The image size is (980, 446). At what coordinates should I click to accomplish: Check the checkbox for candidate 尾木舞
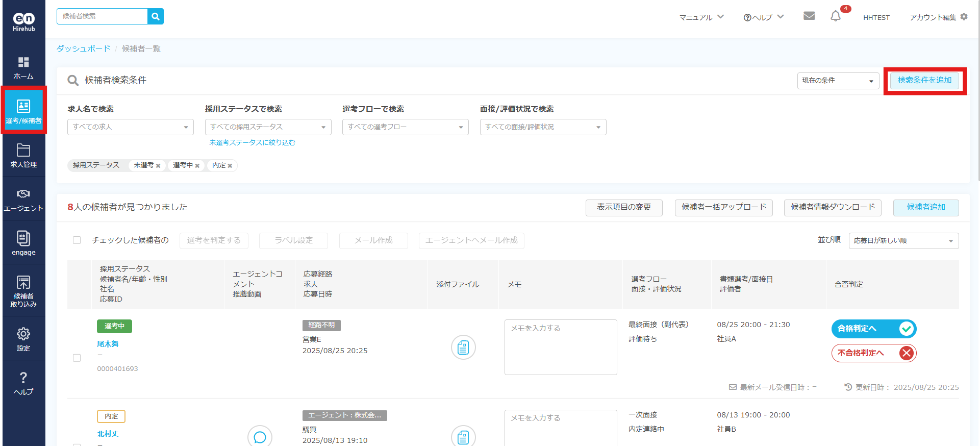[77, 358]
